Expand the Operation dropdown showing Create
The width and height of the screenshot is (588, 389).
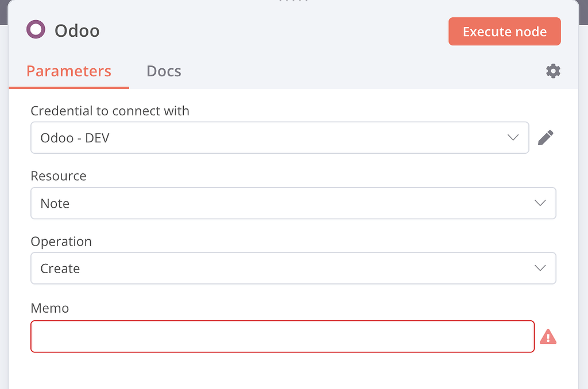[293, 268]
